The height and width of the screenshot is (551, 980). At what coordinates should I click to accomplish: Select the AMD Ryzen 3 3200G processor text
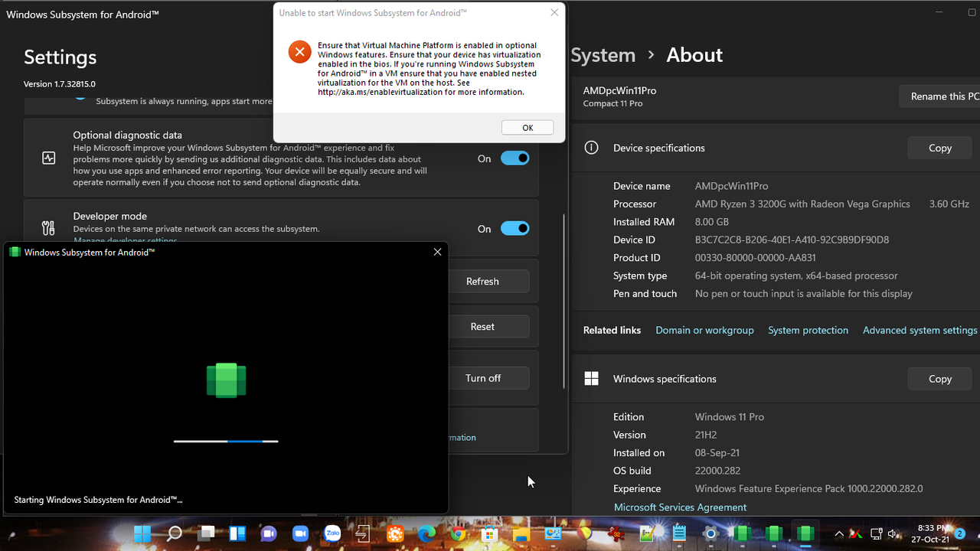(x=802, y=204)
